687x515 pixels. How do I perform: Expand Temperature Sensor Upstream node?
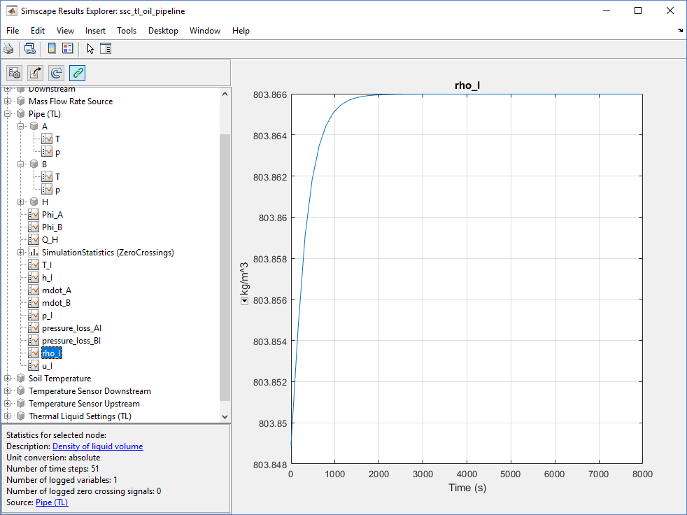7,404
